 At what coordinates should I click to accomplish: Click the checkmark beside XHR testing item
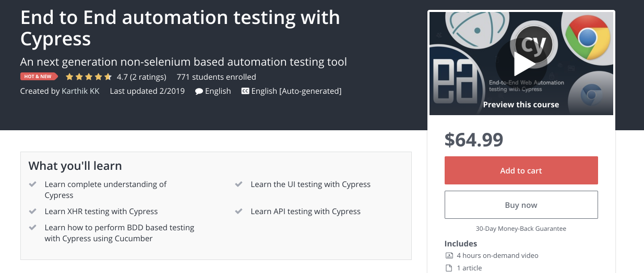tap(33, 212)
